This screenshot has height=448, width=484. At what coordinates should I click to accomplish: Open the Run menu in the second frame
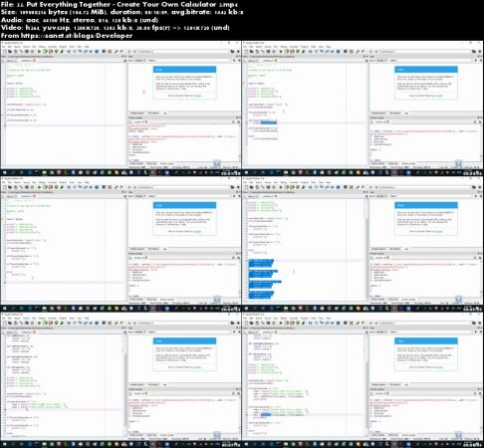point(275,47)
